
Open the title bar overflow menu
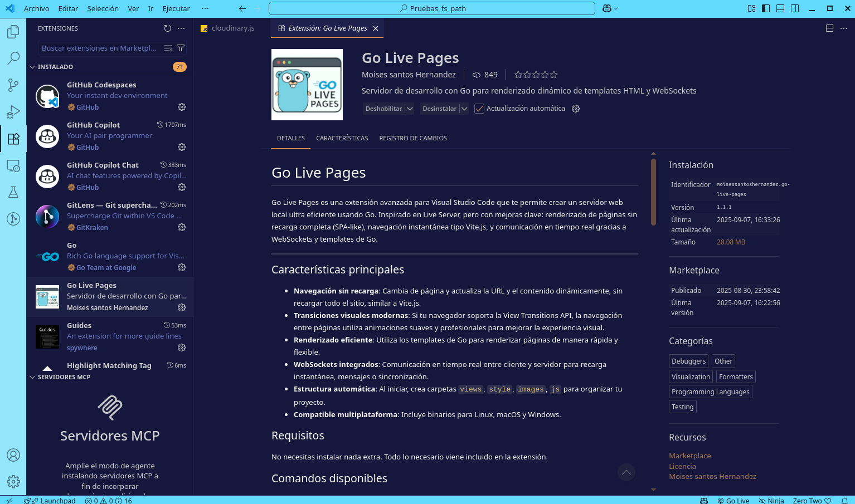pos(205,8)
